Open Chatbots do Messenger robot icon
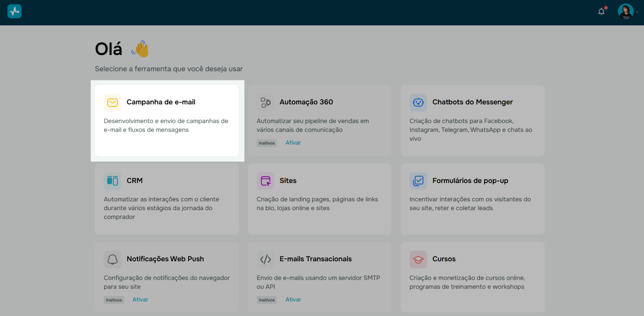The image size is (644, 316). (x=418, y=103)
